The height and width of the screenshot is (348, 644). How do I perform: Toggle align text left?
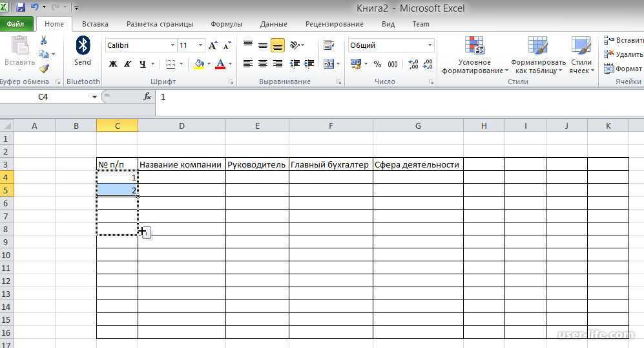247,63
